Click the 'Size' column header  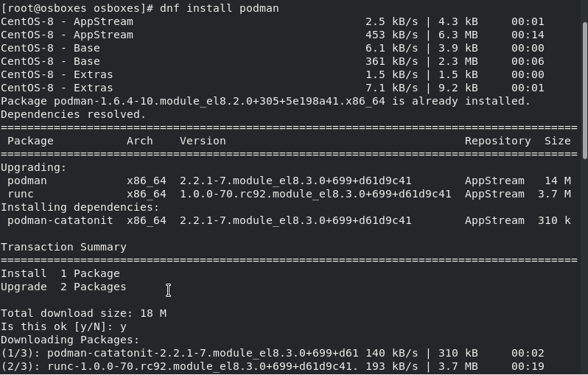(558, 141)
